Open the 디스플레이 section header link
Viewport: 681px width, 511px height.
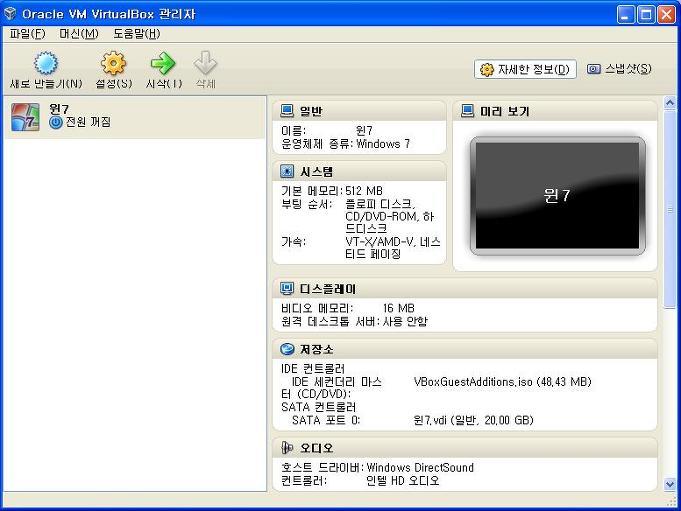click(x=328, y=289)
